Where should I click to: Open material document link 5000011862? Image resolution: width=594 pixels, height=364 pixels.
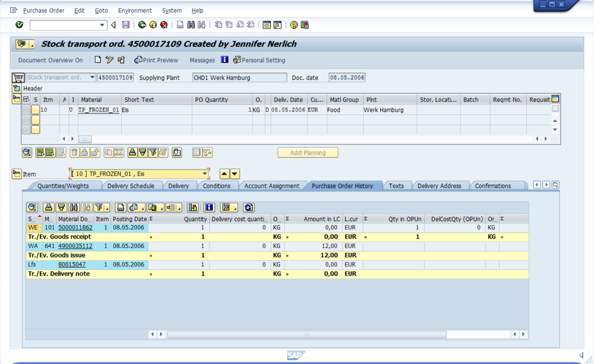pyautogui.click(x=75, y=227)
